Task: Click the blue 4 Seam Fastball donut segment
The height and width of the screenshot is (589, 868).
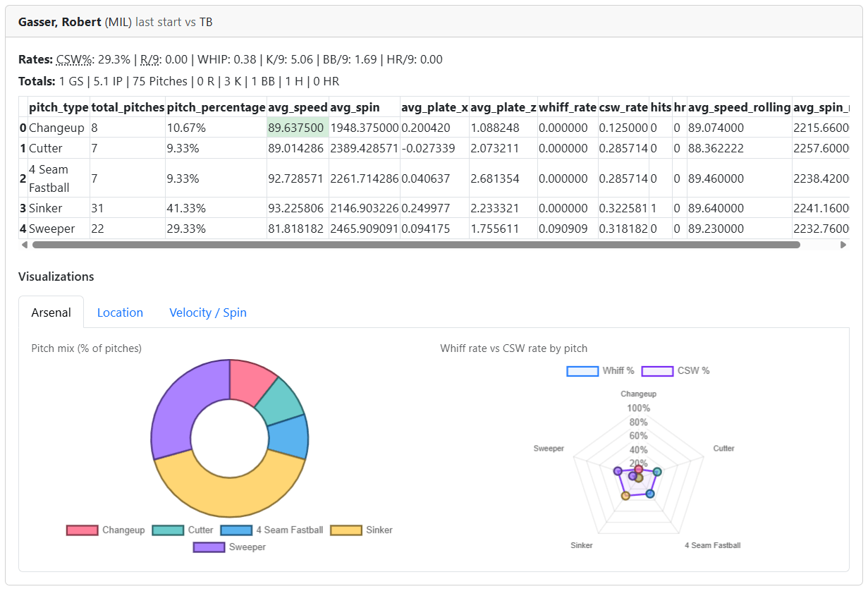Action: [x=288, y=436]
